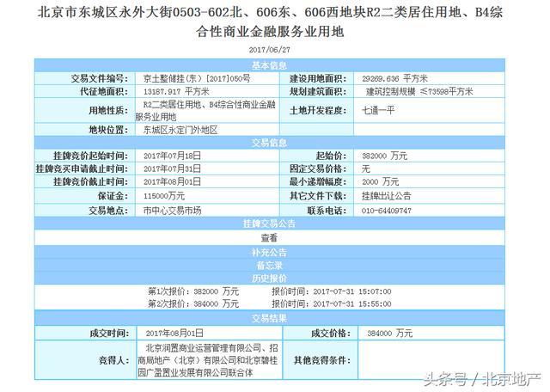Click the 建设用地面积 label
Image resolution: width=550 pixels, height=392 pixels.
coord(317,78)
